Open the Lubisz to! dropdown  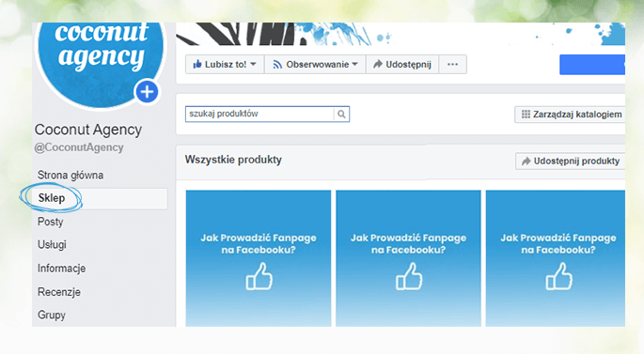(225, 65)
